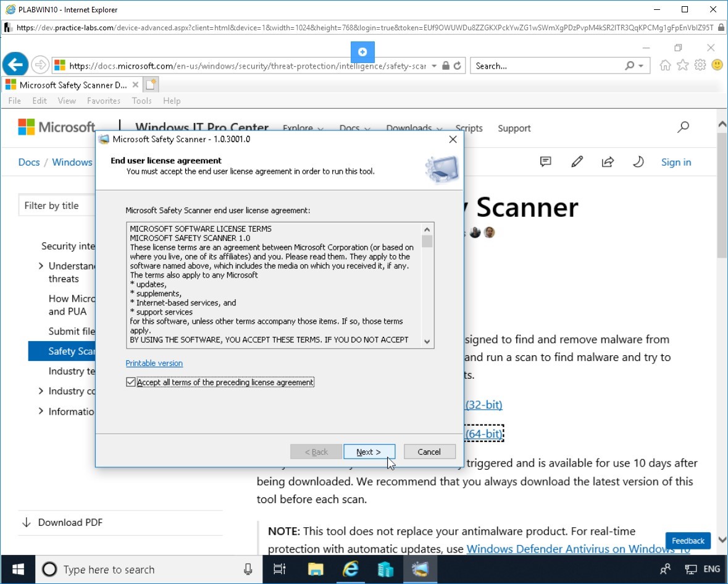Close the Safety Scanner dialog with X
Image resolution: width=728 pixels, height=584 pixels.
tap(453, 140)
